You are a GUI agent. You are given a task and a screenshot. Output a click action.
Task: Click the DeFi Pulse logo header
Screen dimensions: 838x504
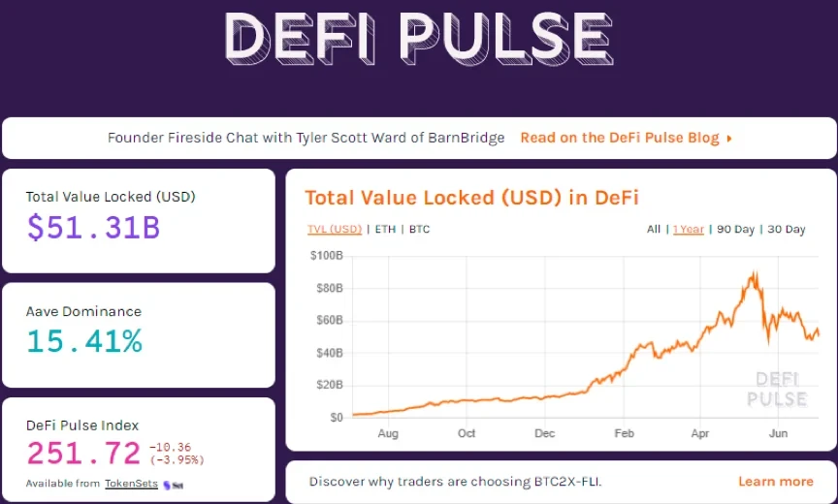click(418, 39)
